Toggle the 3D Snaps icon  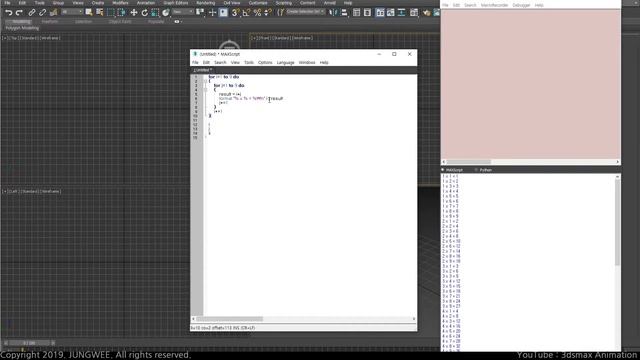[x=235, y=13]
